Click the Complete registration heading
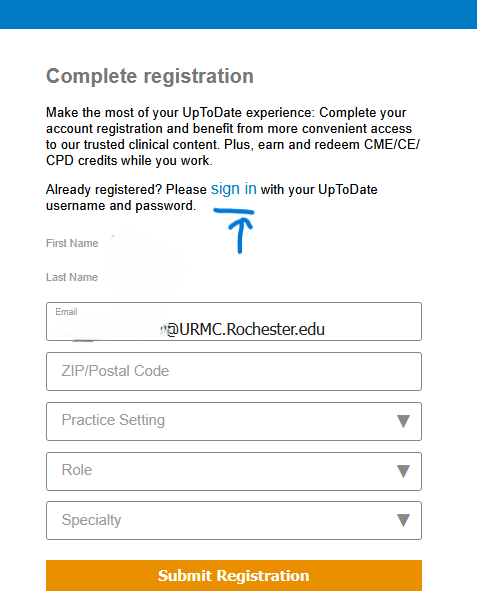The width and height of the screenshot is (477, 612). (150, 76)
